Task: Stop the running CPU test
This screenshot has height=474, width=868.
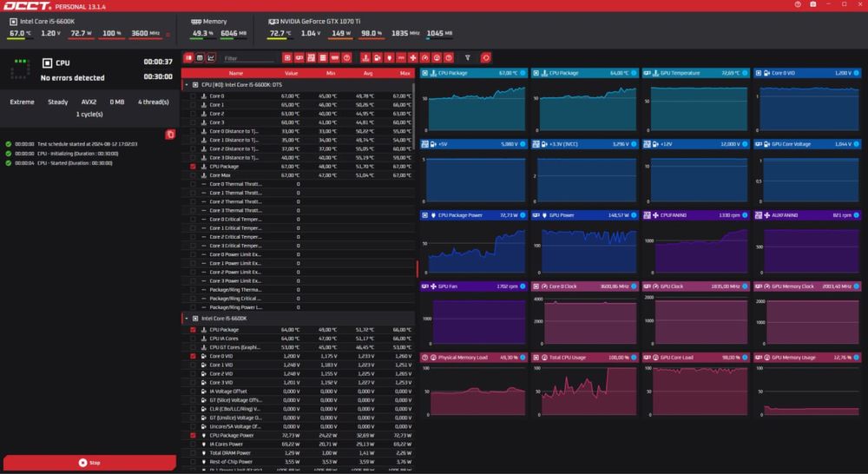Action: 89,463
